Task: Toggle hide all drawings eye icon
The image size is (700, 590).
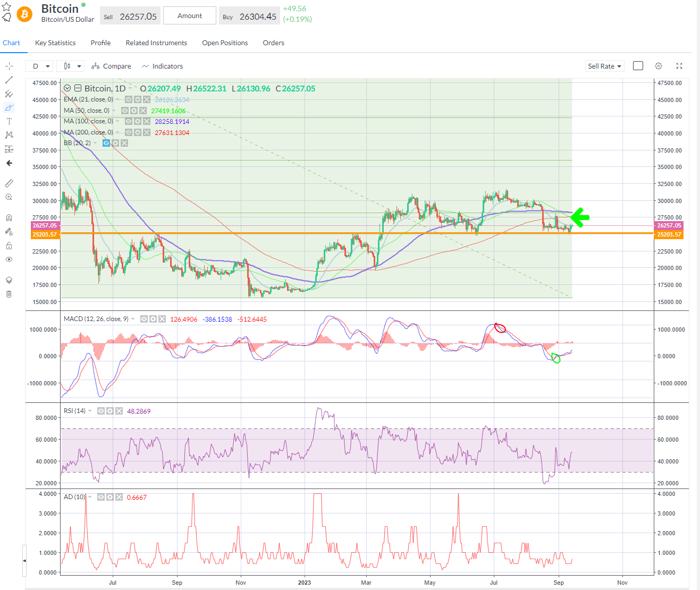Action: click(9, 259)
